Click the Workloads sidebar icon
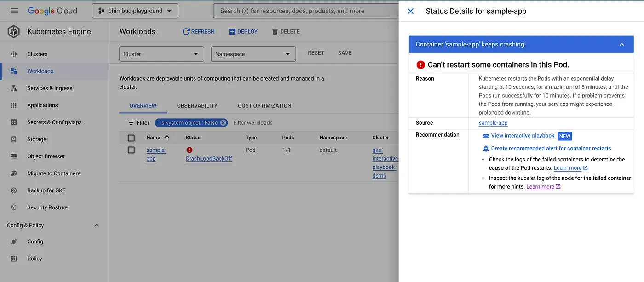644x282 pixels. click(x=14, y=71)
